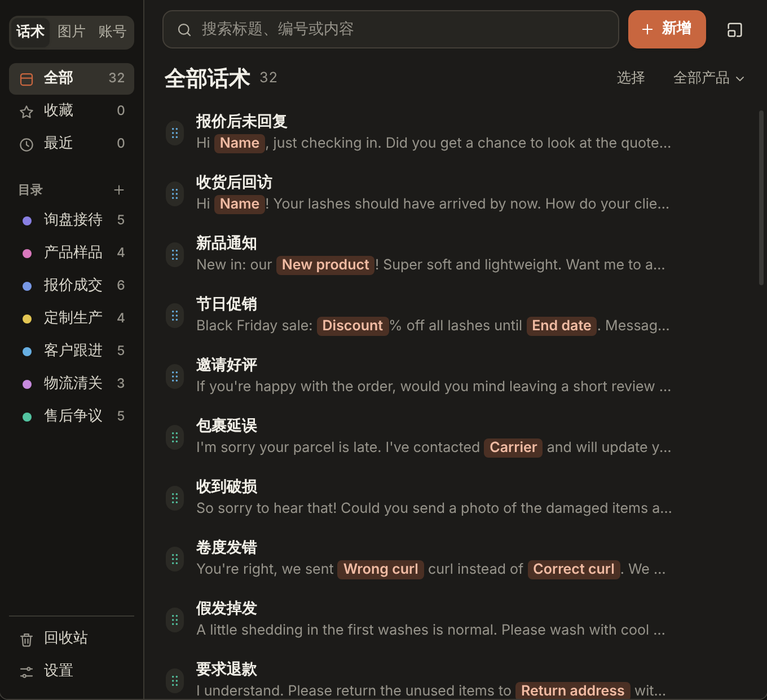This screenshot has width=767, height=700.
Task: Open the 收货后回访 script
Action: click(456, 193)
